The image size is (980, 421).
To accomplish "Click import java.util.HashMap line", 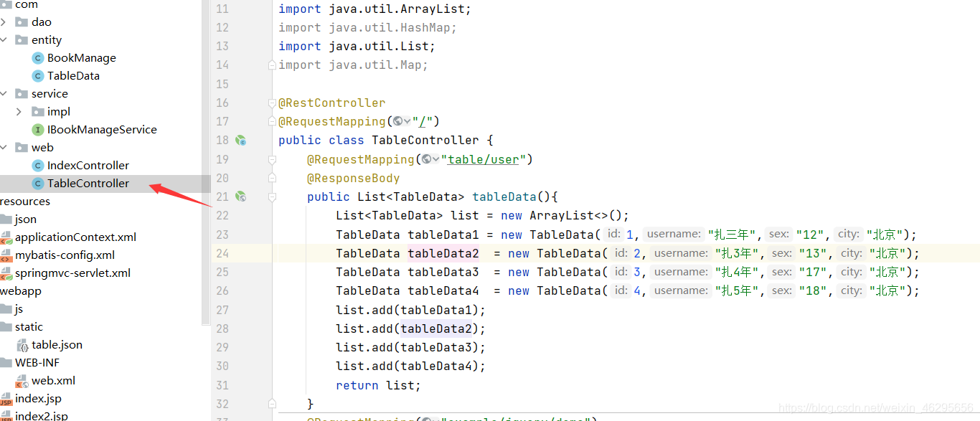I will (367, 28).
